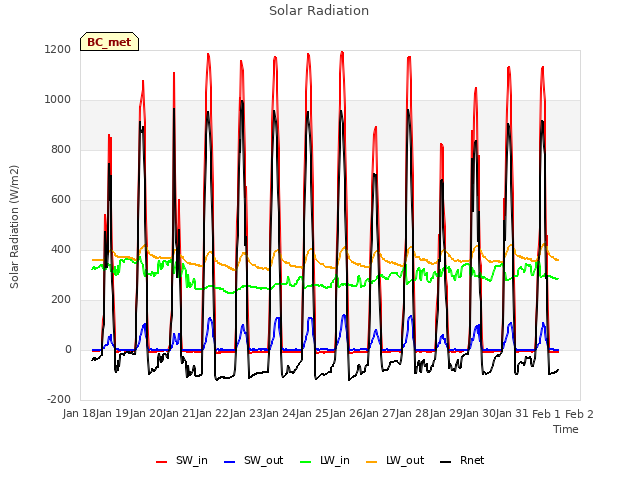This screenshot has width=640, height=480.
Task: Click the Solar Radiation (W/m2) axis label
Action: pos(14,227)
